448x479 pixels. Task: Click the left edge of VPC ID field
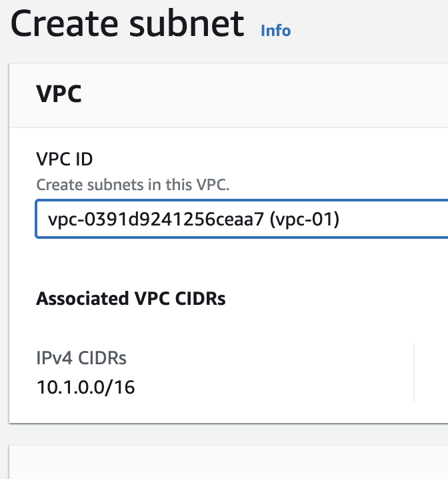pos(40,219)
